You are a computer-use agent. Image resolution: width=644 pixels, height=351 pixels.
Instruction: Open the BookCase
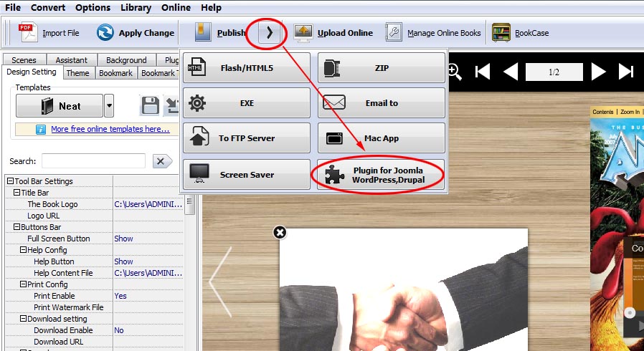click(521, 33)
